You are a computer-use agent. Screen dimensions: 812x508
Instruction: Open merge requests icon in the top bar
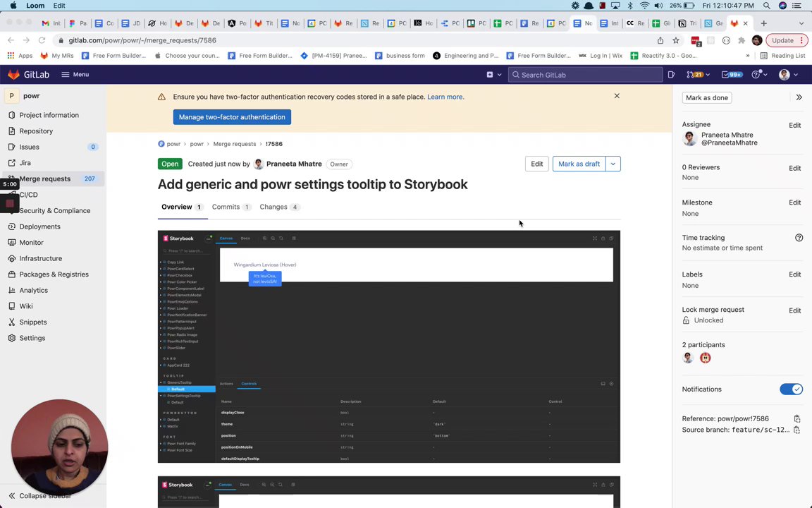(698, 75)
